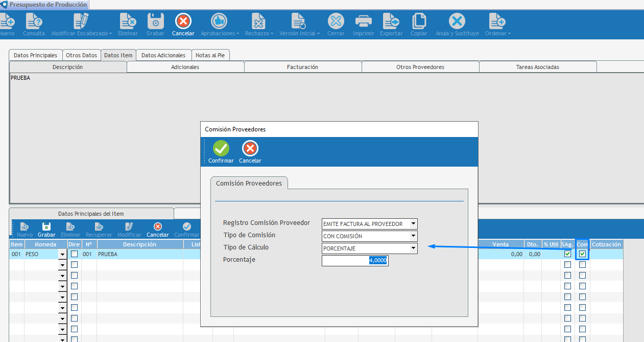
Task: Check the Dire checkbox on row 001
Action: [x=75, y=254]
